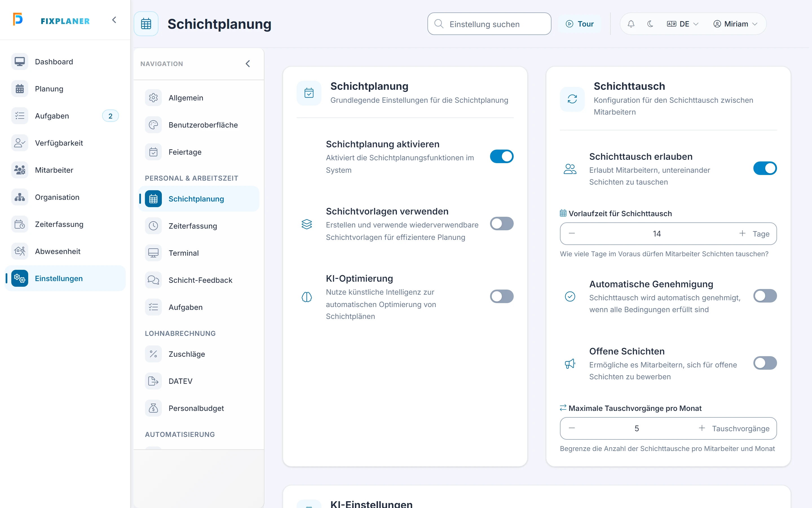Open Aufgaben with badge 2
Image resolution: width=812 pixels, height=508 pixels.
click(x=65, y=116)
